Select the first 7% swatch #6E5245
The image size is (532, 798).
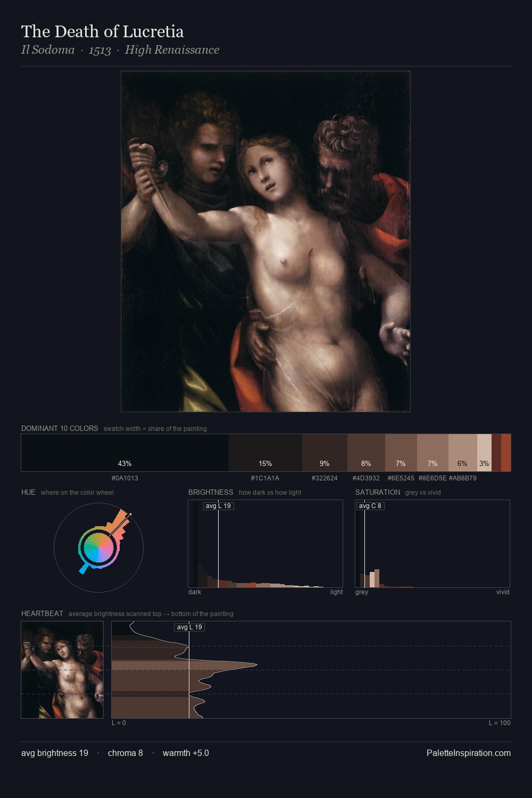[401, 453]
